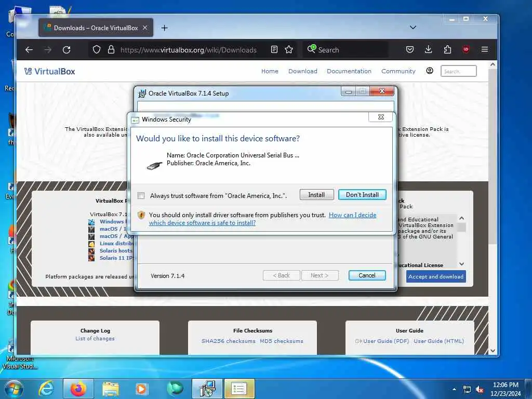532x399 pixels.
Task: Select the Downloads – Oracle VirtualBox tab
Action: tap(96, 28)
